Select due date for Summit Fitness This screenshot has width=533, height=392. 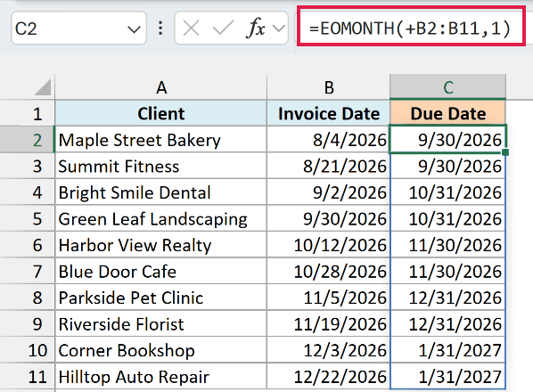(x=448, y=166)
